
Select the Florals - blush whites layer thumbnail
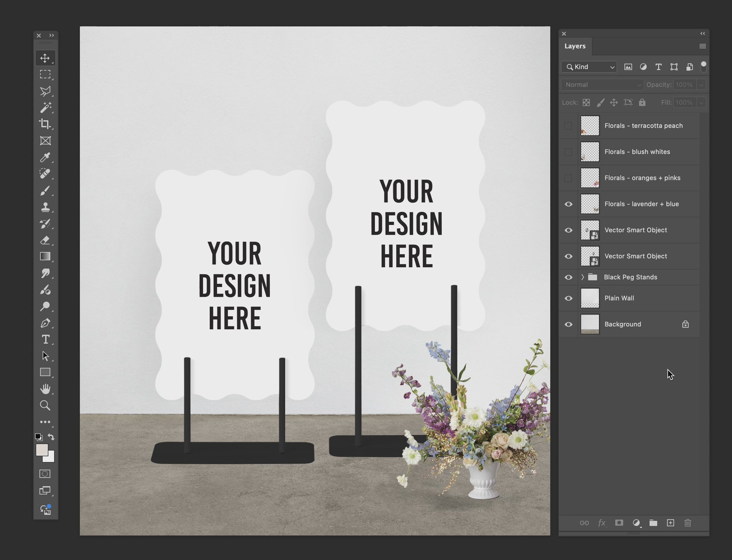[590, 152]
